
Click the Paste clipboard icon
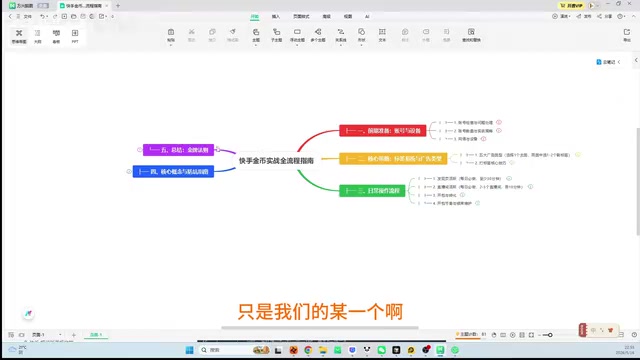171,32
